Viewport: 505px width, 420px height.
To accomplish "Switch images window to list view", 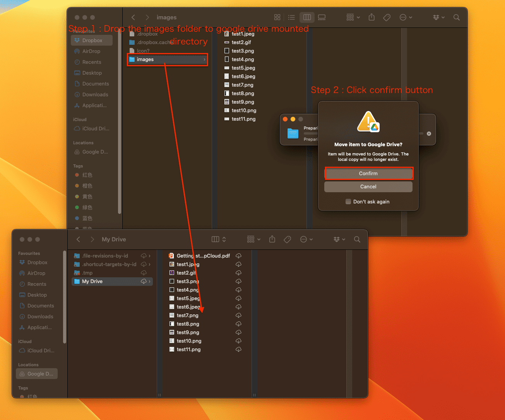I will [292, 17].
